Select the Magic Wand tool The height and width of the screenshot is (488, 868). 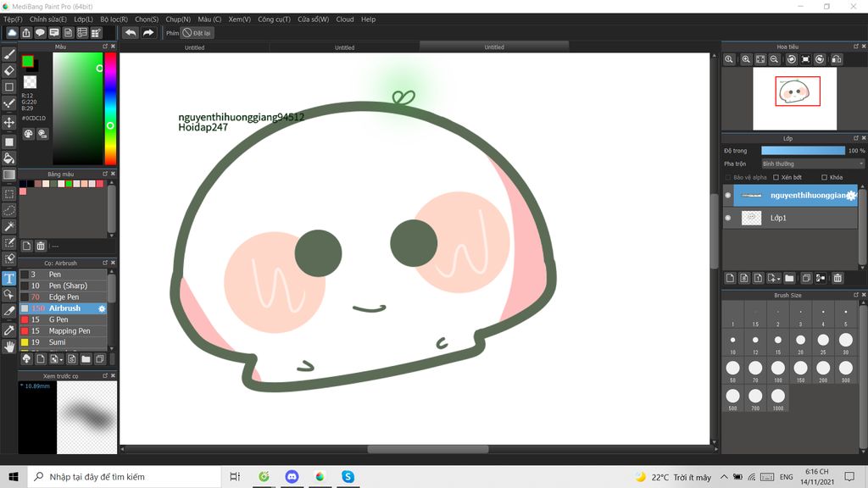point(9,226)
